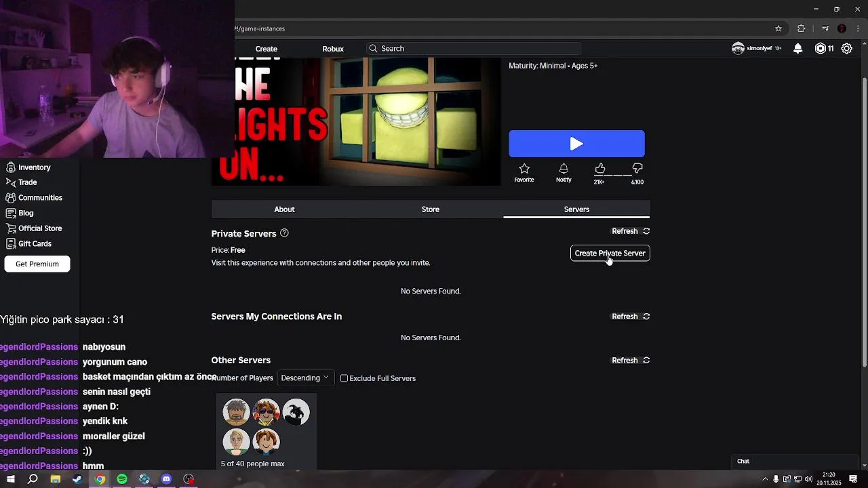This screenshot has width=868, height=488.
Task: Click the Notify bell under Play
Action: click(x=564, y=169)
